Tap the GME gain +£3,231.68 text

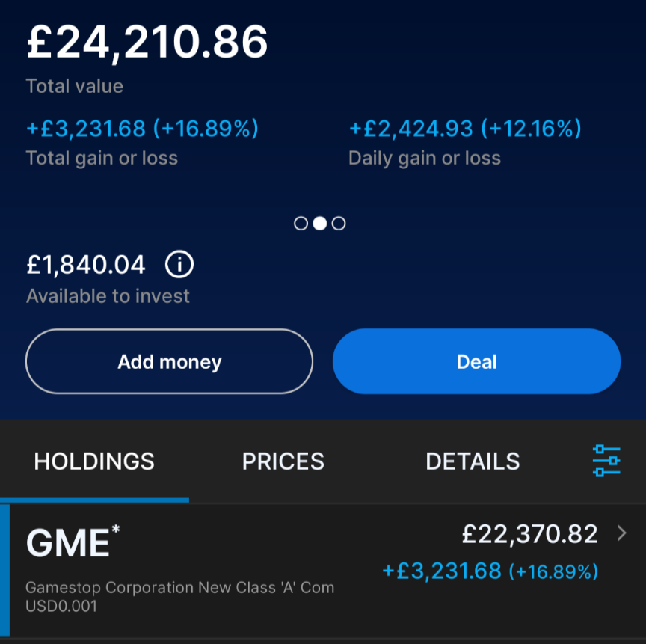442,571
